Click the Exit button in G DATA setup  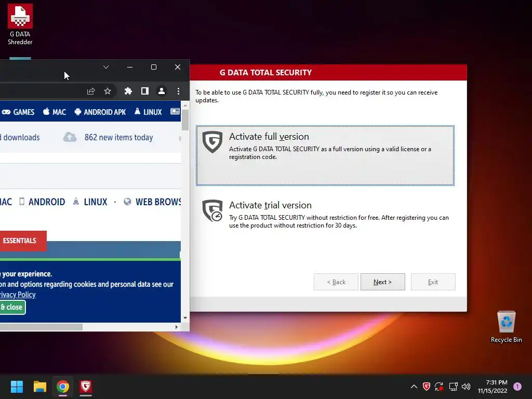click(x=433, y=282)
